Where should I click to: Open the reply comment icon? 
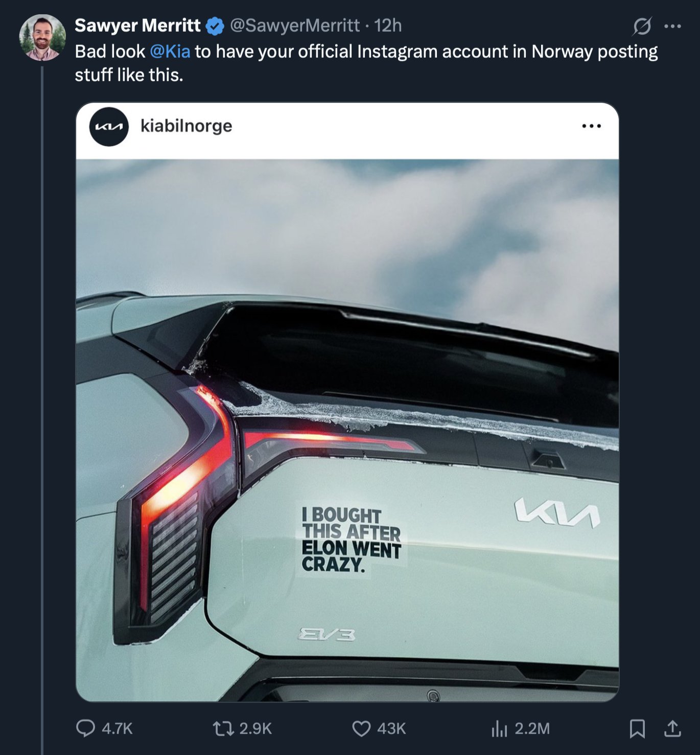coord(85,728)
